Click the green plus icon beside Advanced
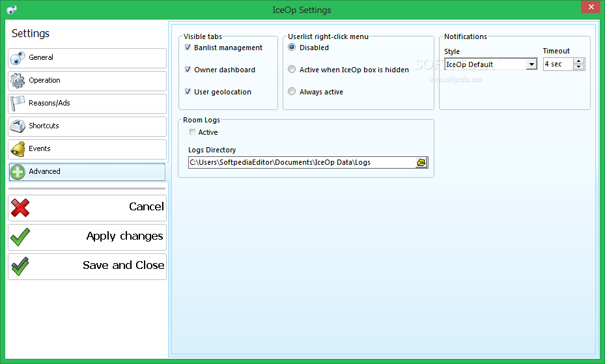605x364 pixels. click(18, 172)
